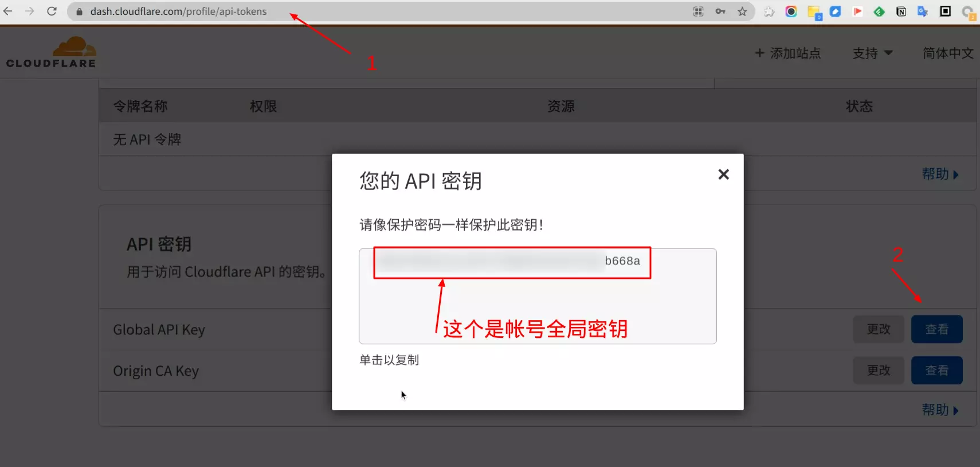The image size is (980, 467).
Task: Go forward with the browser forward arrow
Action: pos(30,11)
